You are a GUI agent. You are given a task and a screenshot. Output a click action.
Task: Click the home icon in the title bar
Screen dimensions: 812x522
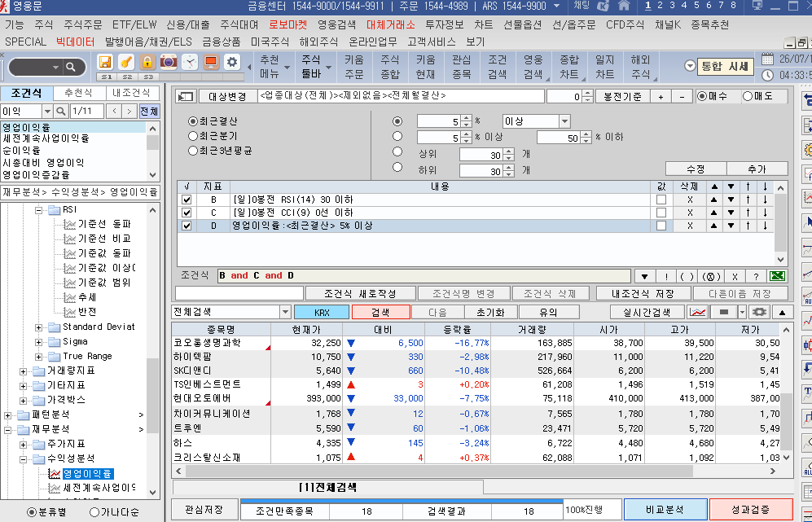point(624,6)
